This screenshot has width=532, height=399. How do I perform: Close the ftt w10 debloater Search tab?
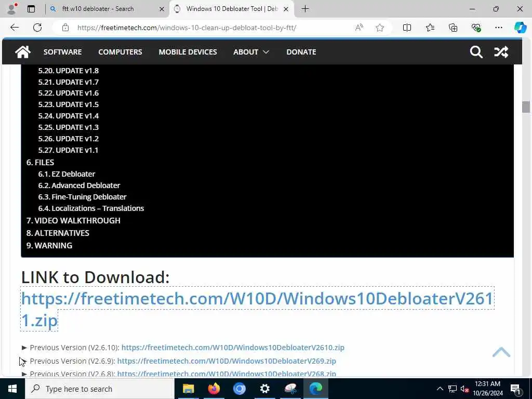[162, 9]
